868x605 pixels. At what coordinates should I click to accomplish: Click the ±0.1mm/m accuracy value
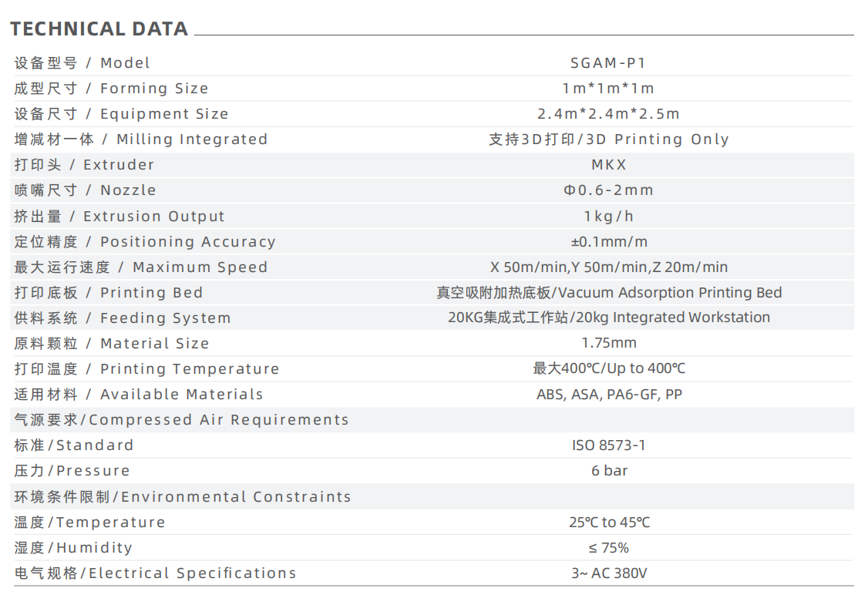pyautogui.click(x=608, y=242)
